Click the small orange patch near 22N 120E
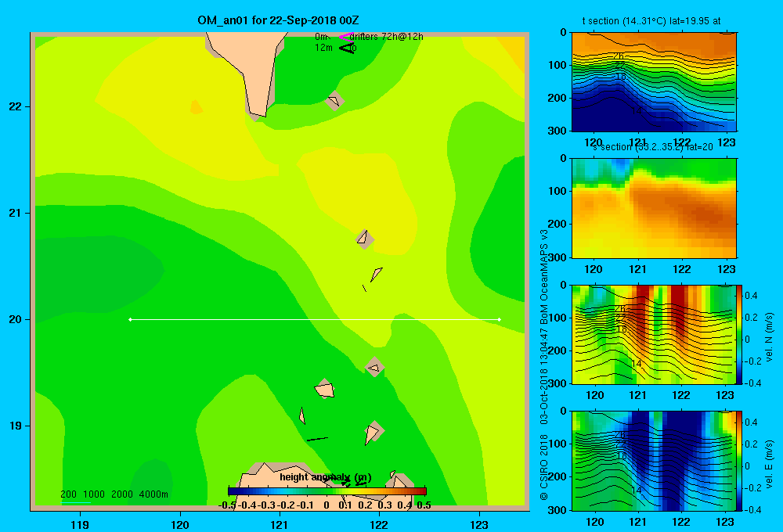This screenshot has width=783, height=532. tap(197, 107)
